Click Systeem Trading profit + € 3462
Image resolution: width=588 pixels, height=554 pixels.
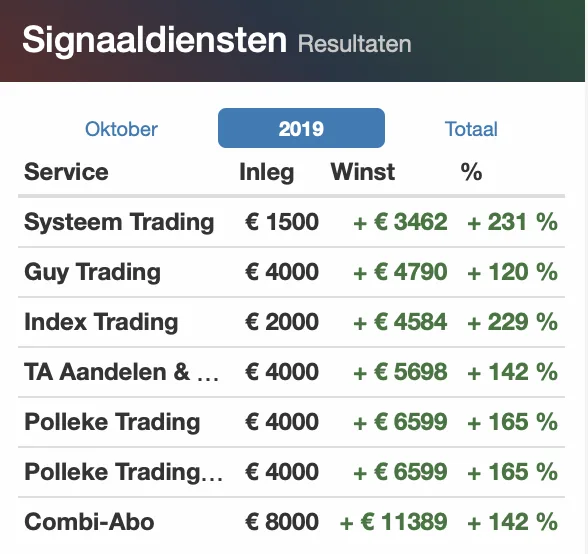(x=400, y=222)
